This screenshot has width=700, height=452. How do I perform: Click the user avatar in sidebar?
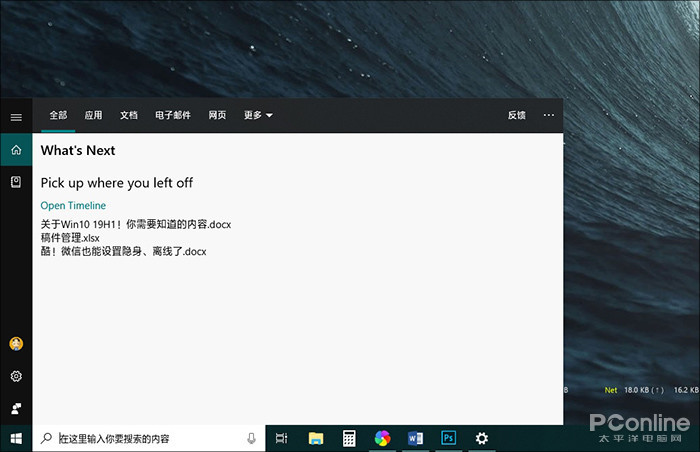(x=16, y=343)
